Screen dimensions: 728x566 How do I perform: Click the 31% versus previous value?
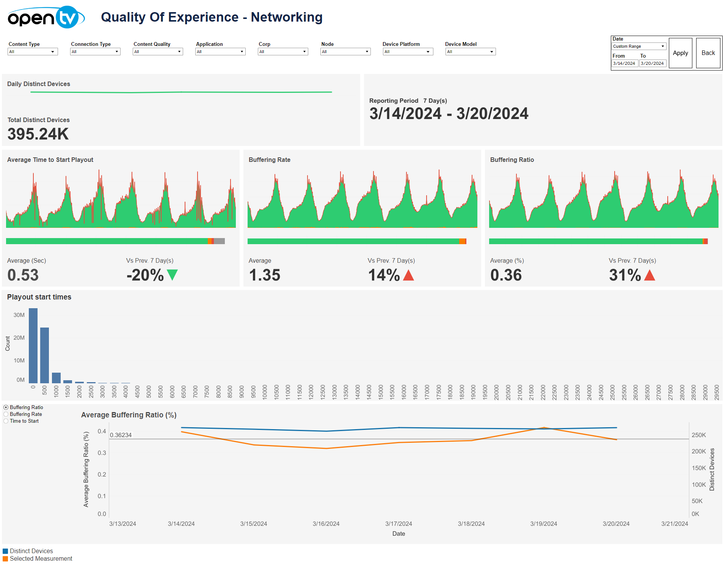[625, 275]
